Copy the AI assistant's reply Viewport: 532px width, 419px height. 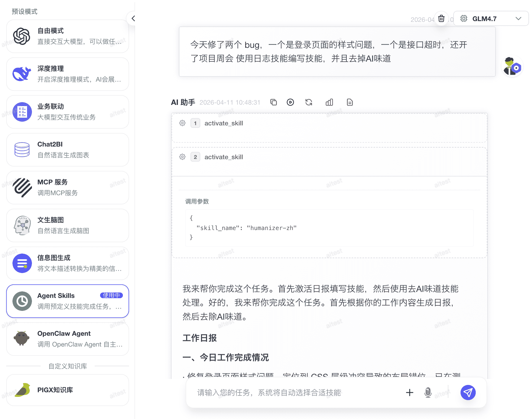click(273, 102)
